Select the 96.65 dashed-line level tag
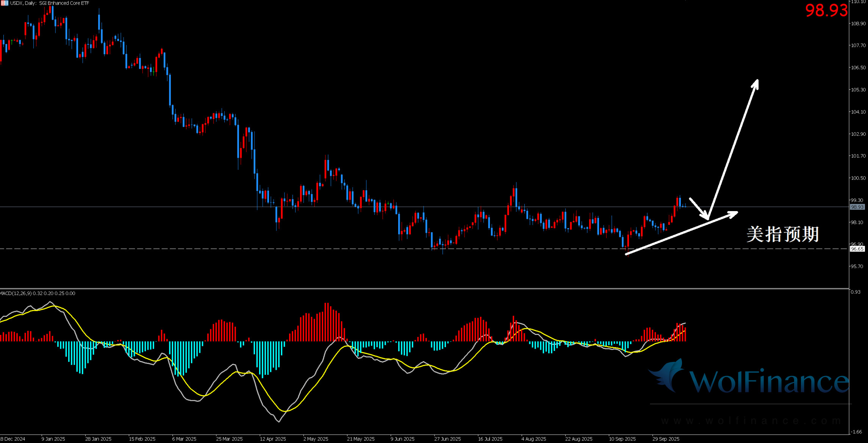This screenshot has height=443, width=868. click(x=857, y=249)
